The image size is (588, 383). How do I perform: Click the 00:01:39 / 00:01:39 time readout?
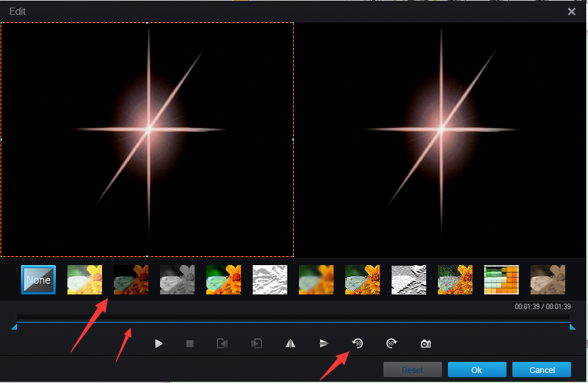tap(543, 307)
